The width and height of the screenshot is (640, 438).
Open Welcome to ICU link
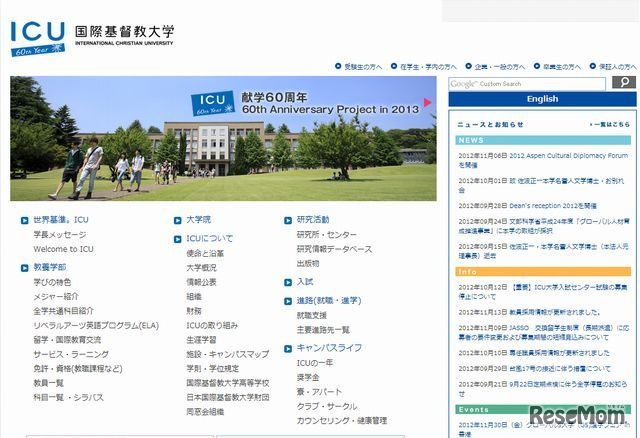click(63, 249)
